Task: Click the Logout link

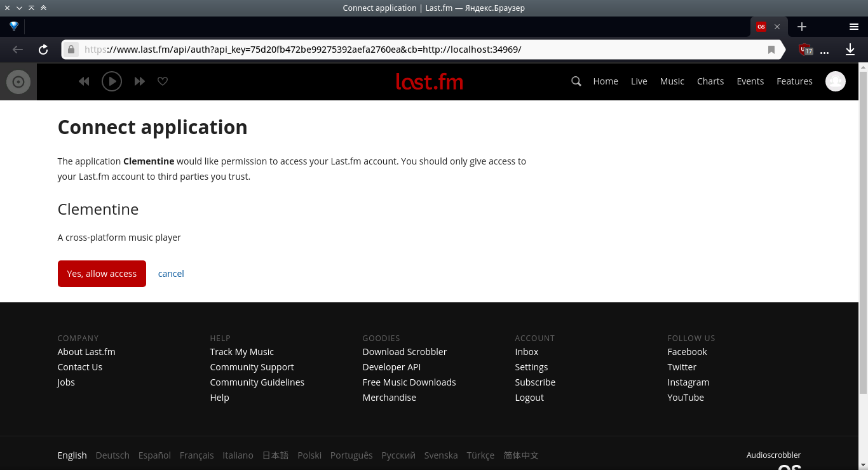Action: (x=530, y=398)
